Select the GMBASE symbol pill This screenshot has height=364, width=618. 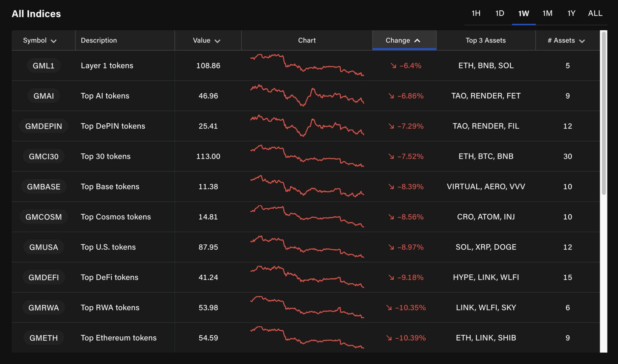click(44, 187)
